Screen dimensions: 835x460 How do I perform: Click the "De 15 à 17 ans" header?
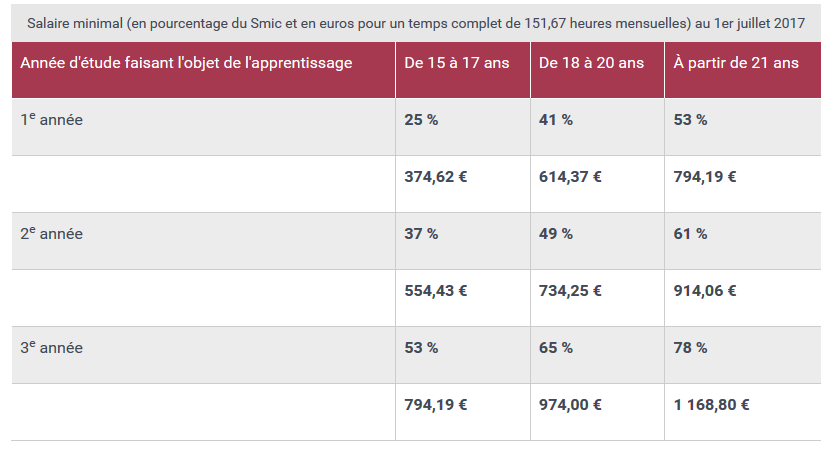[457, 63]
